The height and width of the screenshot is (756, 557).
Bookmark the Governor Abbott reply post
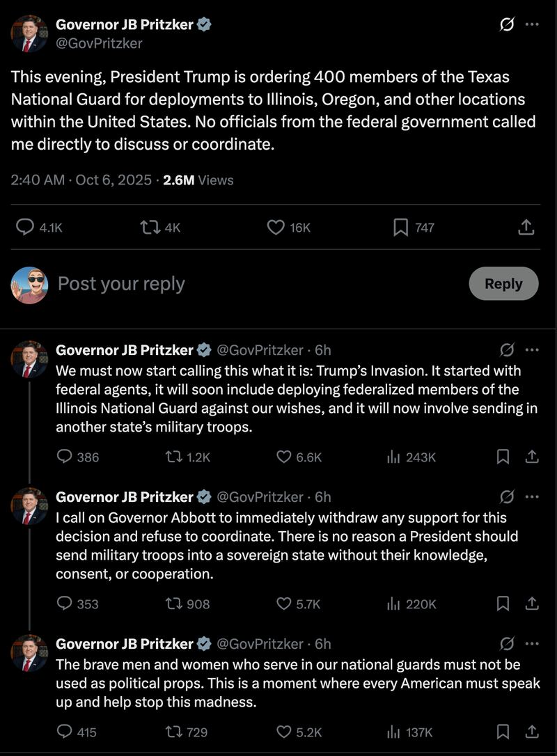(503, 604)
